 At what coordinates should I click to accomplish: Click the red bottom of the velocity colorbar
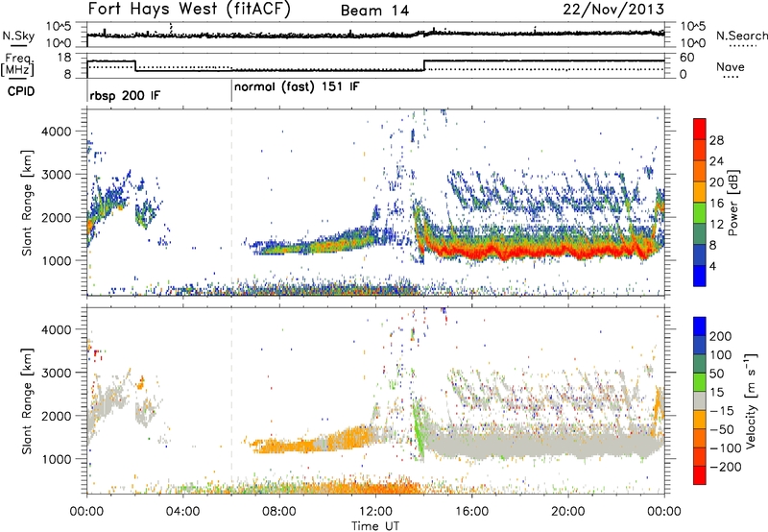[x=700, y=475]
